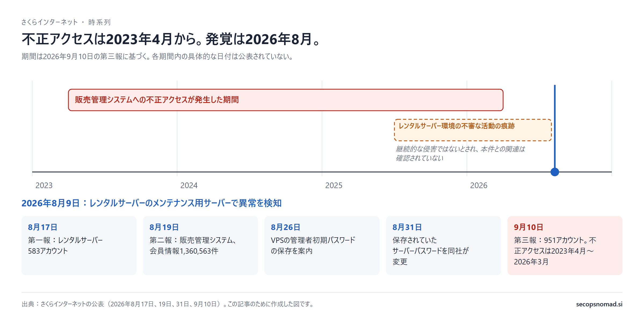Click the italic note 継続的な侵害ではないとされ
The image size is (644, 316).
(460, 153)
